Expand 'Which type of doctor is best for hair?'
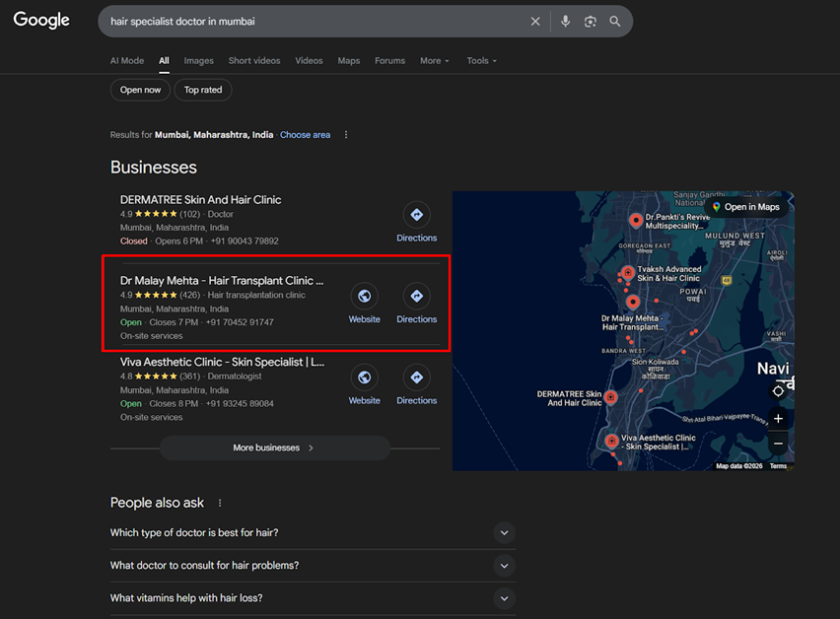The width and height of the screenshot is (840, 619). click(504, 533)
